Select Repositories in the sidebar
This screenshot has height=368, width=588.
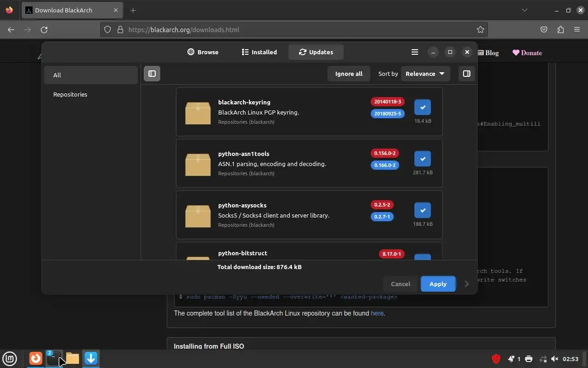[x=91, y=94]
